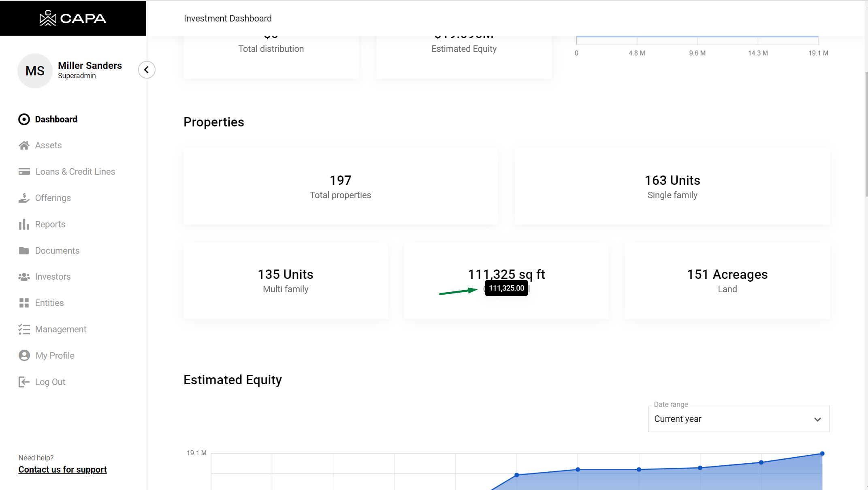Click the Investors group icon
The height and width of the screenshot is (490, 868).
pyautogui.click(x=24, y=277)
